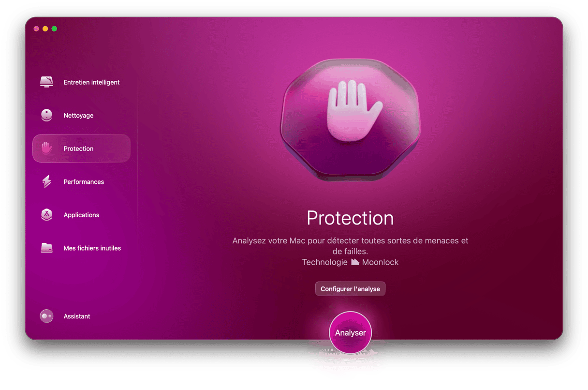Click Configurer l'analyse button
Image resolution: width=588 pixels, height=390 pixels.
coord(350,289)
